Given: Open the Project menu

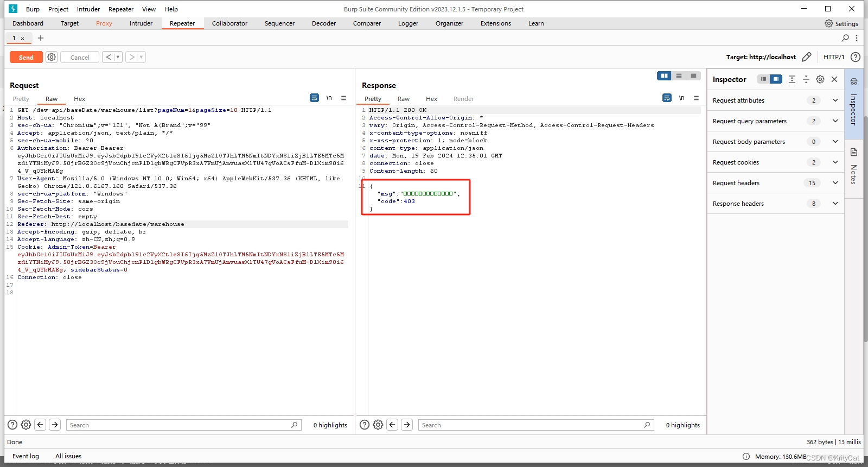Looking at the screenshot, I should (x=58, y=9).
